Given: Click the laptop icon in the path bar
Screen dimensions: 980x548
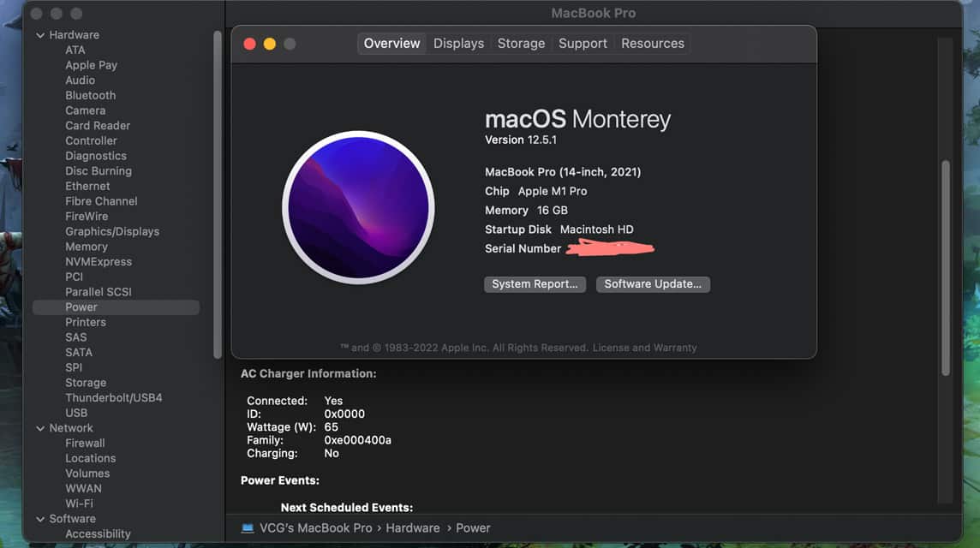Looking at the screenshot, I should tap(248, 528).
